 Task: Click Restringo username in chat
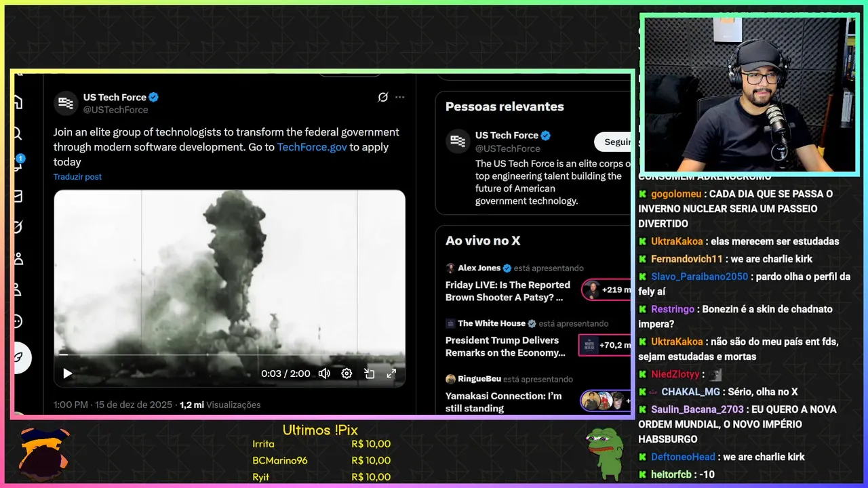[x=673, y=309]
